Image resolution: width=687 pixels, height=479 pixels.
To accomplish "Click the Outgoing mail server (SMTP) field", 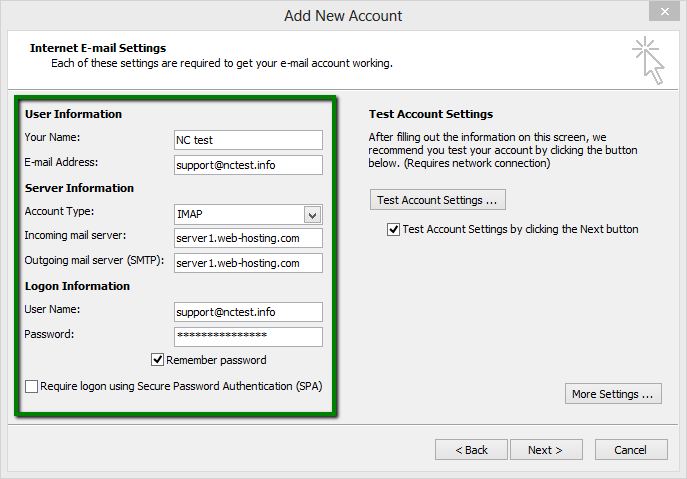I will (x=248, y=263).
